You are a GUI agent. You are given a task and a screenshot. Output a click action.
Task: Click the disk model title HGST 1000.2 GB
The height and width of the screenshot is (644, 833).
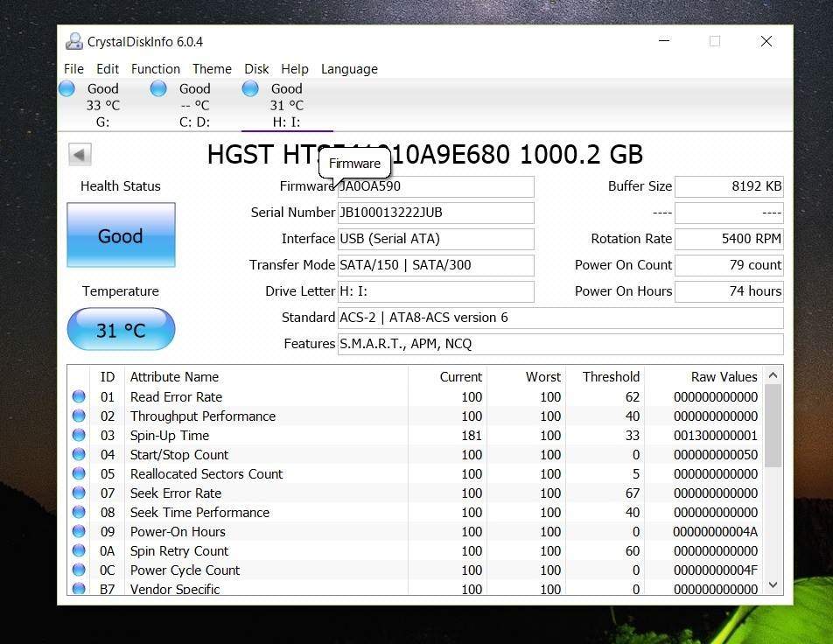[425, 155]
